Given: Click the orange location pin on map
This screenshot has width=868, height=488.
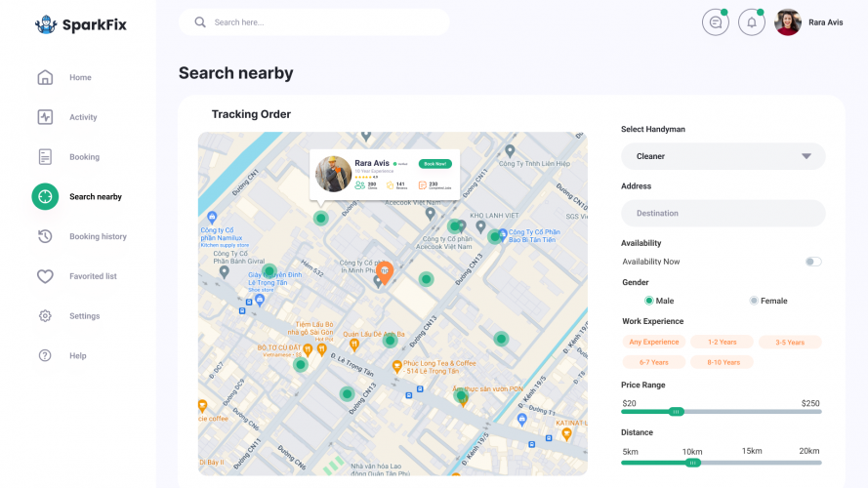Looking at the screenshot, I should [384, 272].
